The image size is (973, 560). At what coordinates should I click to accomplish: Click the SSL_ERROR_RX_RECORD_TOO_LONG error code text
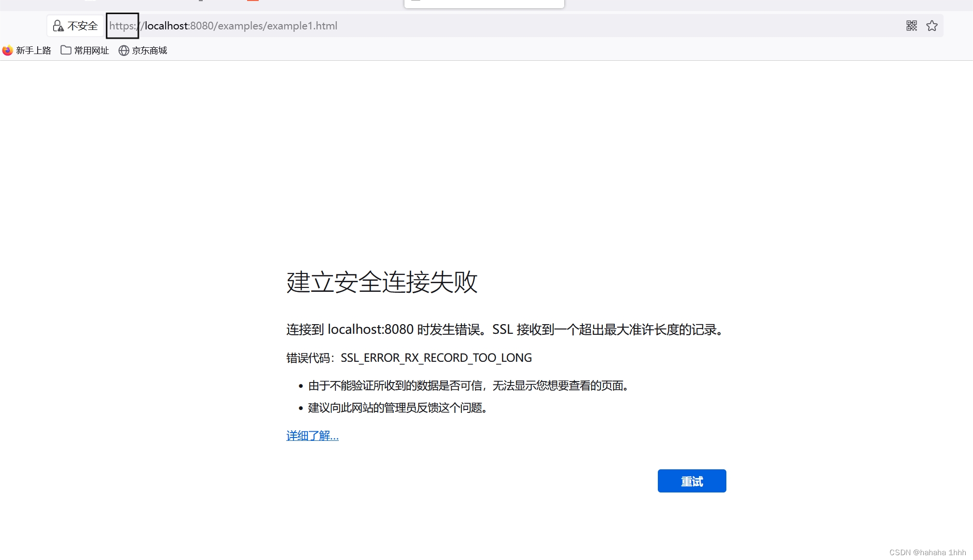(x=436, y=358)
